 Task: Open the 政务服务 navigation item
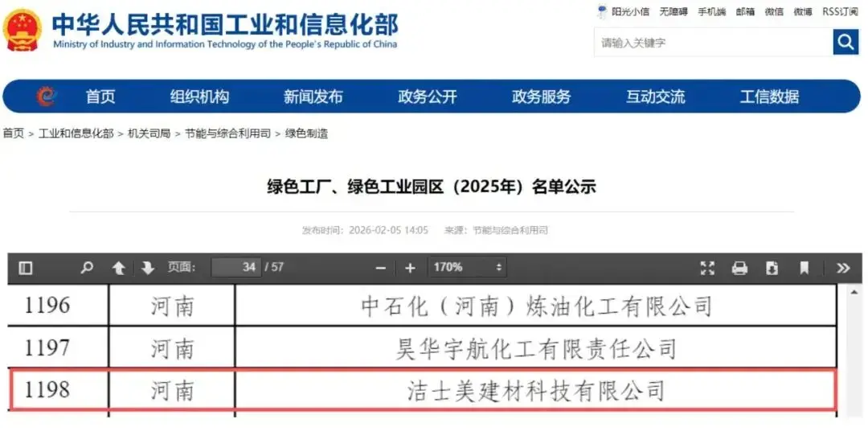point(542,97)
